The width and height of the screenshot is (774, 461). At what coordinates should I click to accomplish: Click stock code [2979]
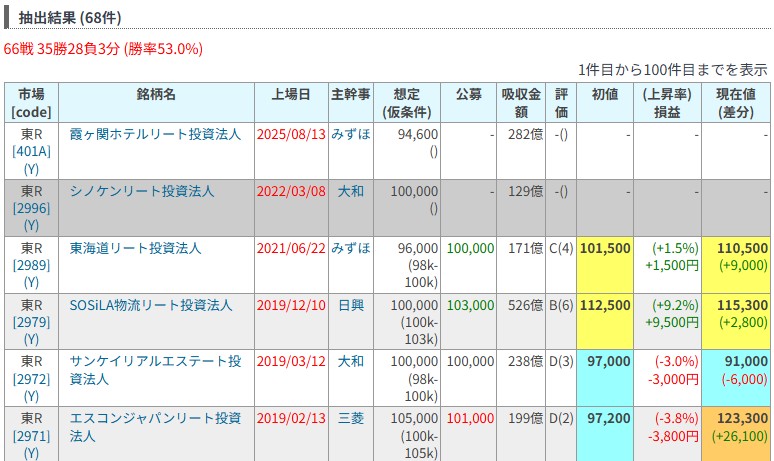pyautogui.click(x=31, y=322)
